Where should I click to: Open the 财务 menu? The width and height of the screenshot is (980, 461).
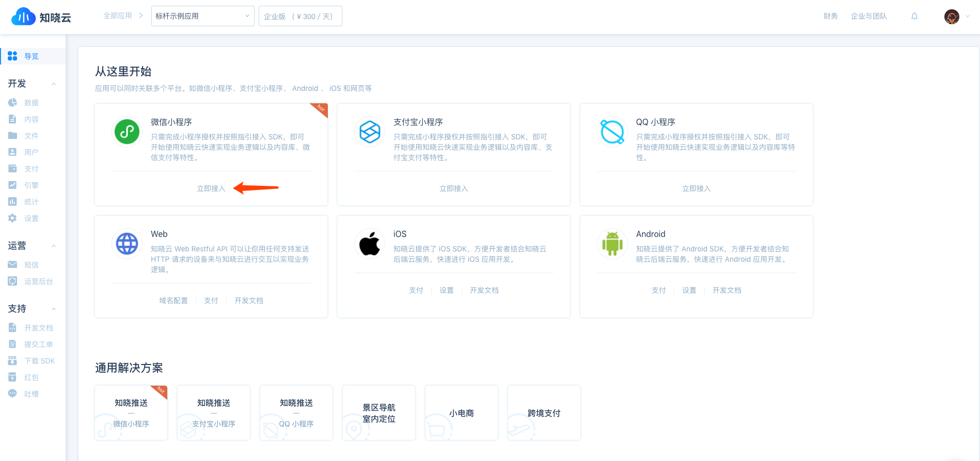click(830, 17)
